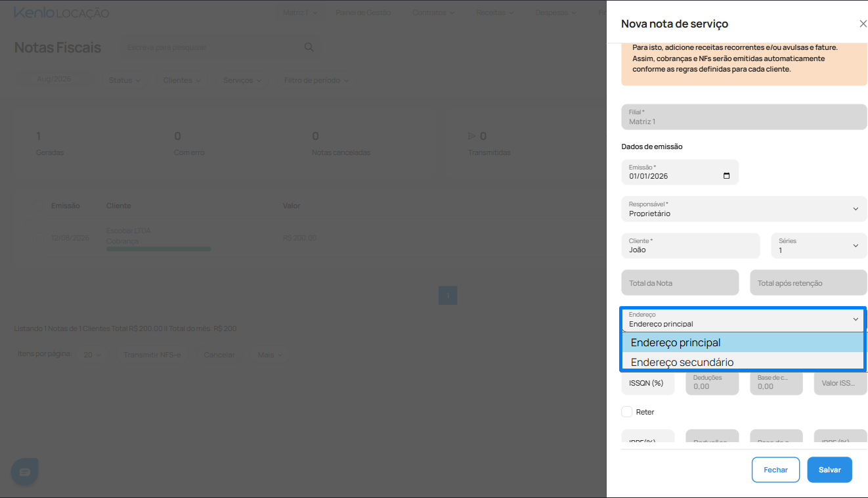Open the calendar picker in Emissão field
The image size is (868, 498).
(726, 176)
